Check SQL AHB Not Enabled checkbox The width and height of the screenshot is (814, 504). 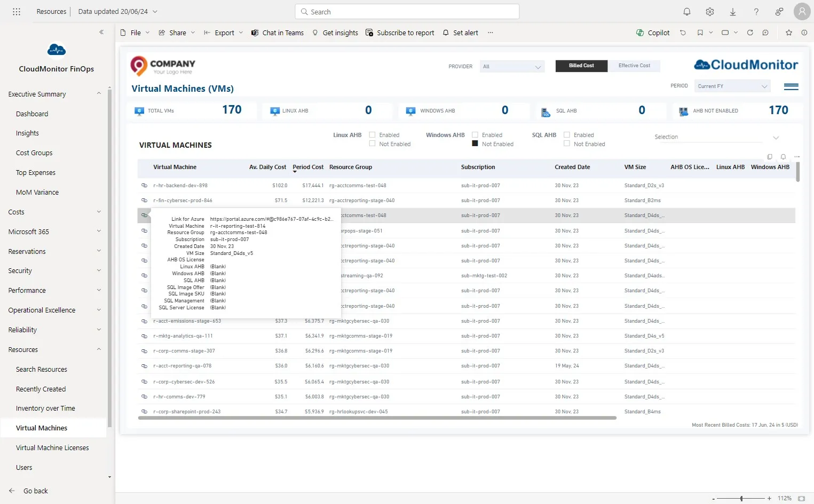(x=567, y=143)
